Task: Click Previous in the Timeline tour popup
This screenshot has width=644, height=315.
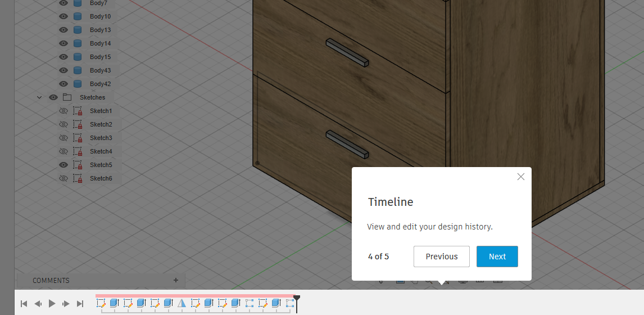Action: pos(442,256)
